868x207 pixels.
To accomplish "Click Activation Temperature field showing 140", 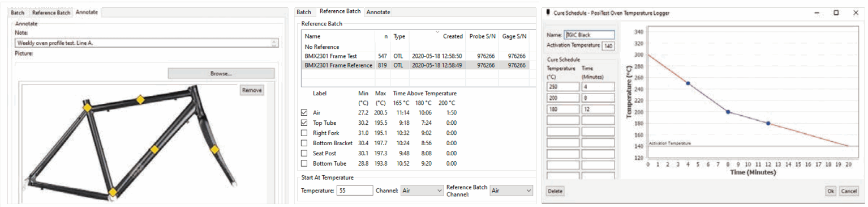I will click(x=608, y=46).
